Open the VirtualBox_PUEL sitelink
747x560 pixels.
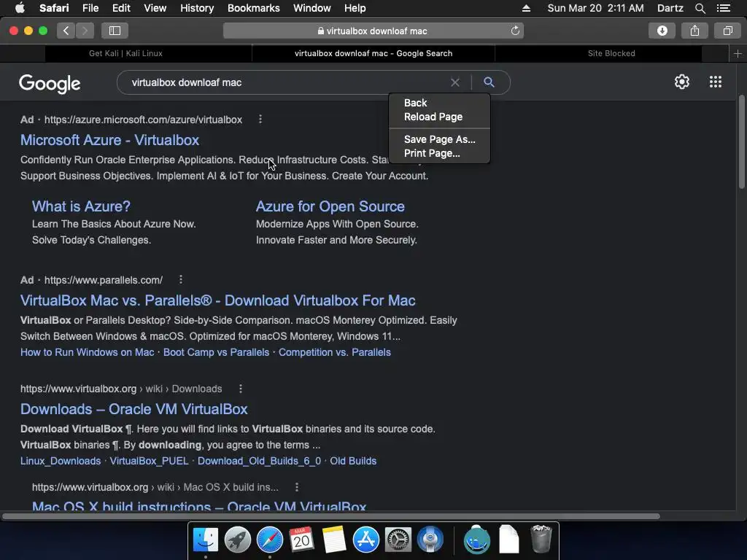coord(149,461)
